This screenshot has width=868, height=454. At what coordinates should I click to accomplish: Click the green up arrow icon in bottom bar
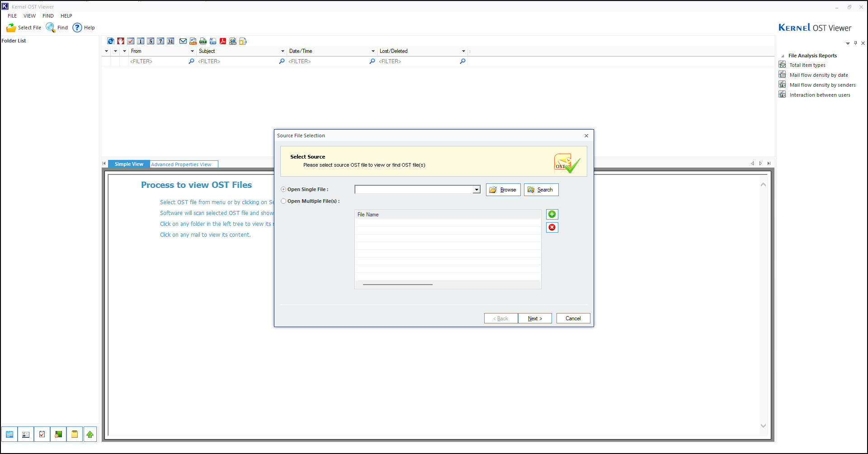(90, 434)
